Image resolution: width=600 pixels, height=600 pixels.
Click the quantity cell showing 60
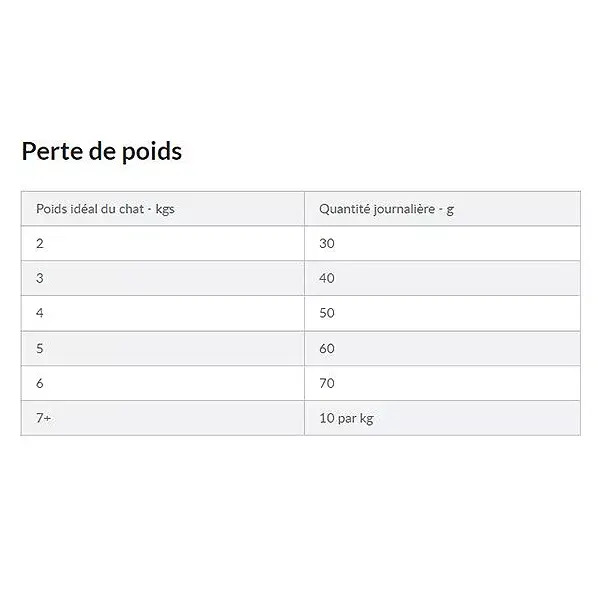[443, 349]
